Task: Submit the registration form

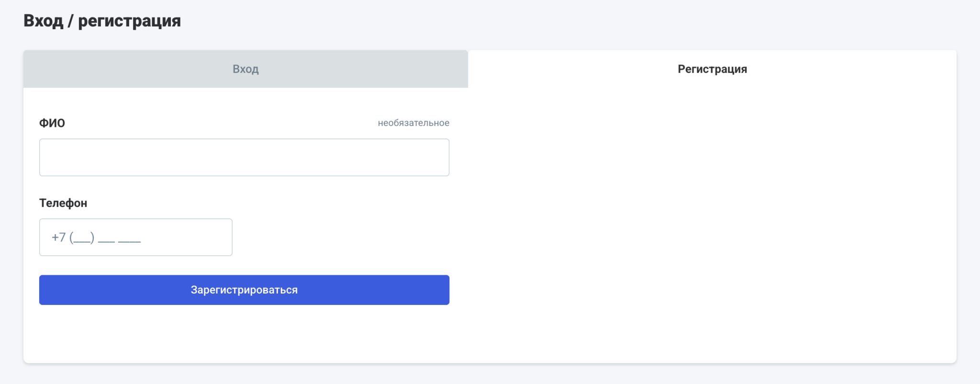Action: tap(244, 290)
